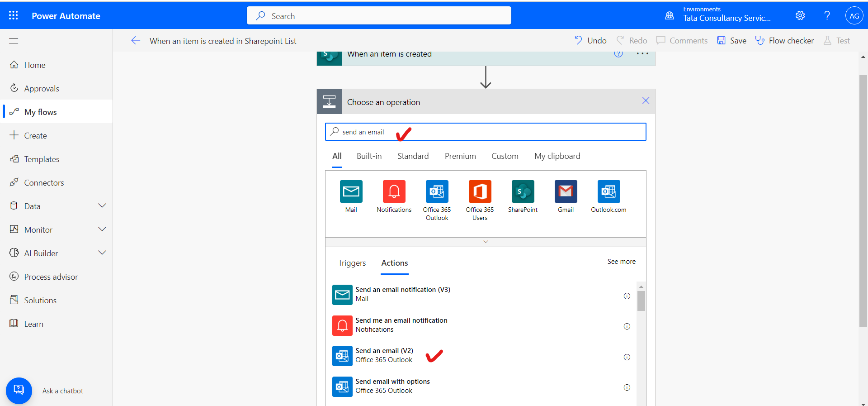
Task: Choose the Office 365 Outlook connector
Action: [x=437, y=191]
